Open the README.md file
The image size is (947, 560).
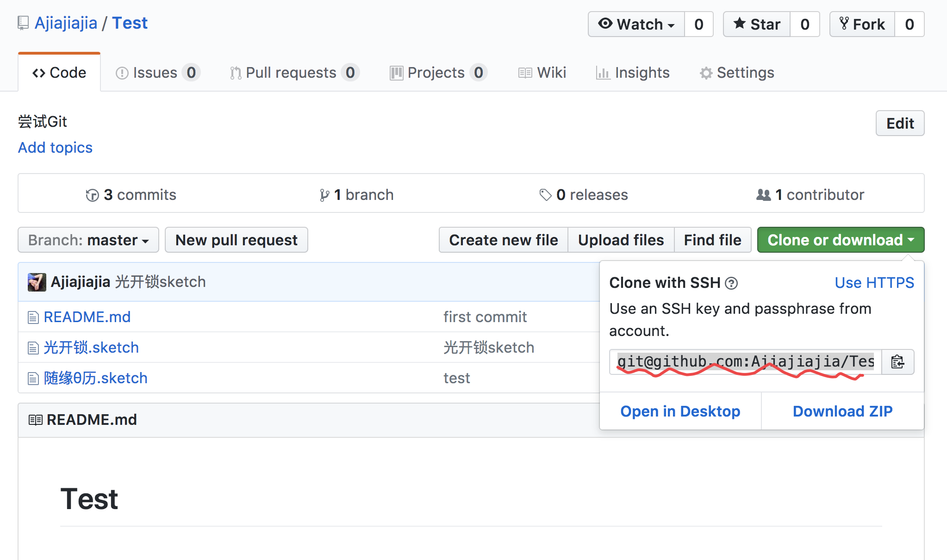(x=87, y=317)
